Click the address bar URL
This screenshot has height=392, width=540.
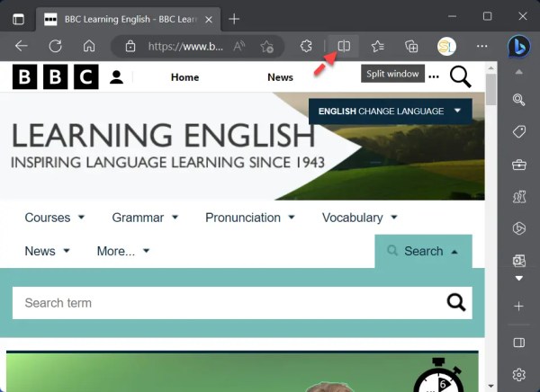coord(185,46)
